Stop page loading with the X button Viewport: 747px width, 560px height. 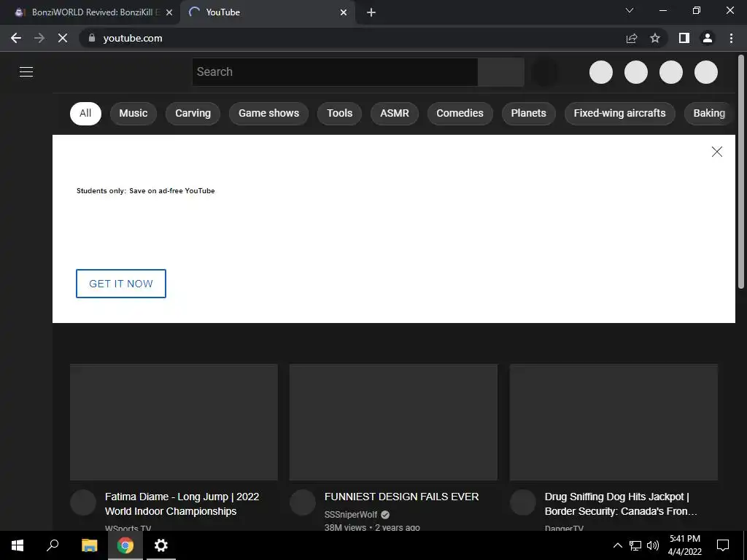[63, 38]
